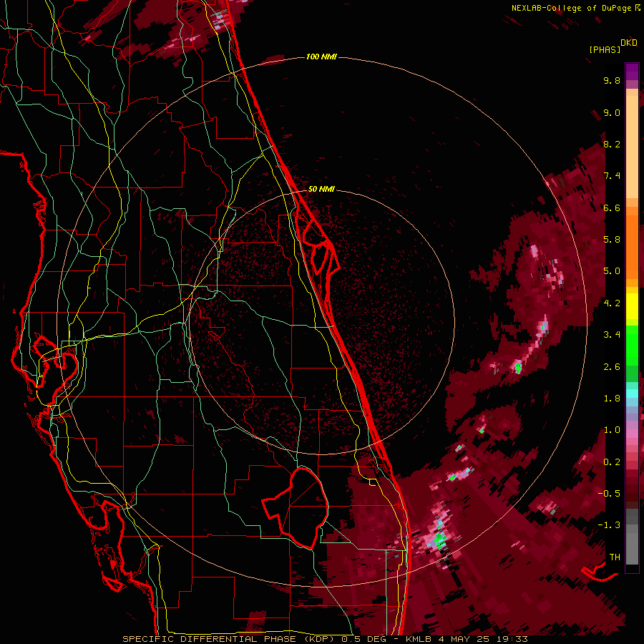Pick the gray segment of the color bar
This screenshot has width=644, height=644.
coord(632,545)
